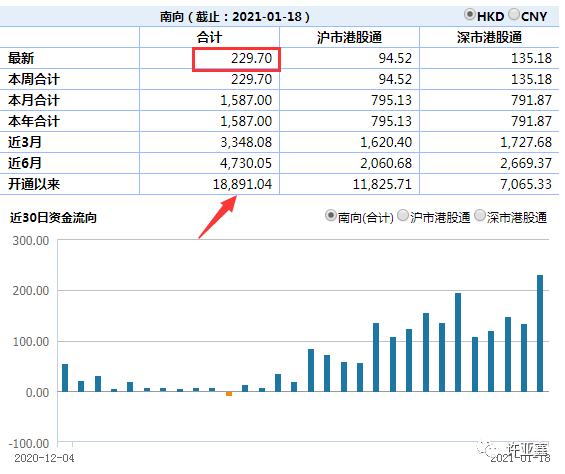Click the WeChat watermark logo icon
The image size is (565, 474).
click(487, 448)
